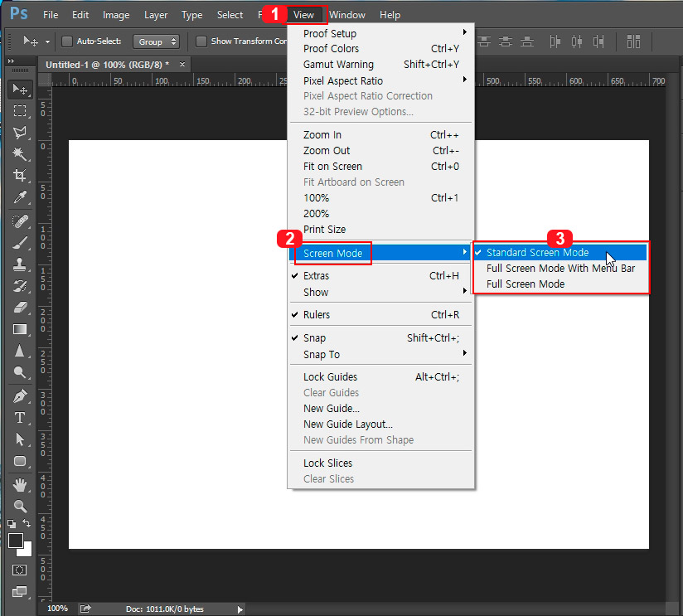
Task: Click Fit on Screen entry
Action: [380, 167]
